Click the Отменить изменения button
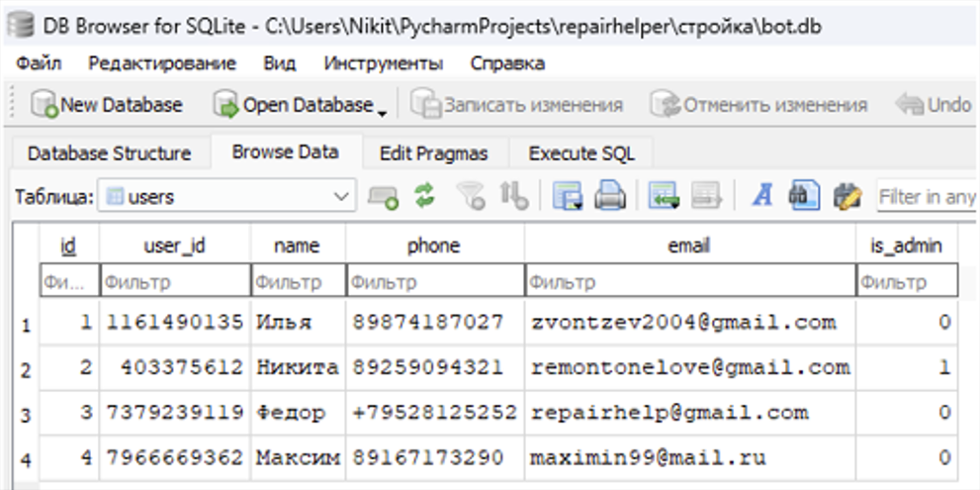This screenshot has width=980, height=490. tap(759, 105)
